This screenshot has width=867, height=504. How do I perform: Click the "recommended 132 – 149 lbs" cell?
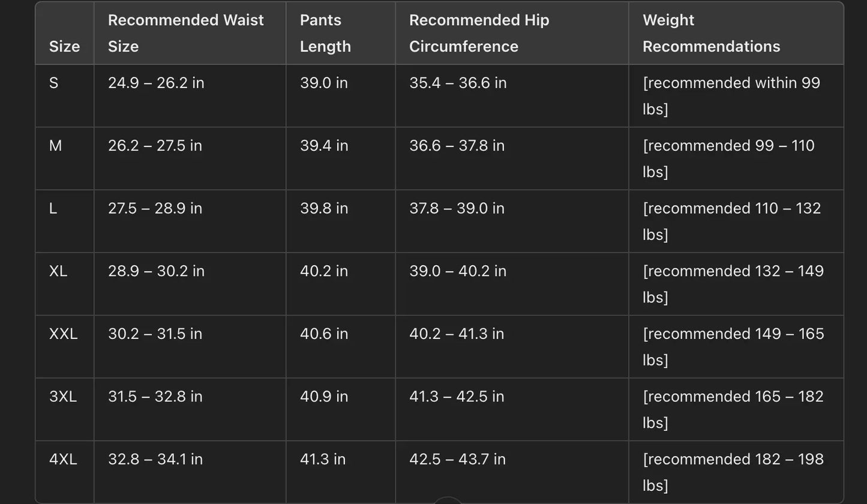point(733,284)
